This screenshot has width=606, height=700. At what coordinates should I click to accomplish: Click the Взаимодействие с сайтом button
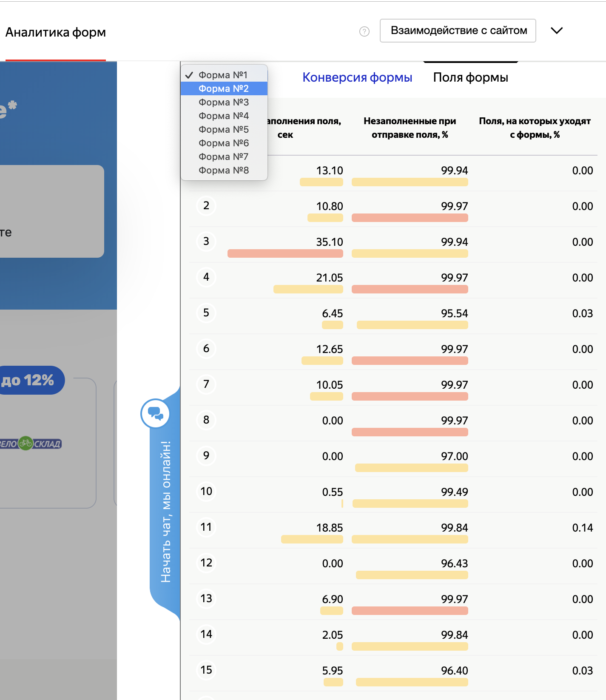(x=458, y=31)
